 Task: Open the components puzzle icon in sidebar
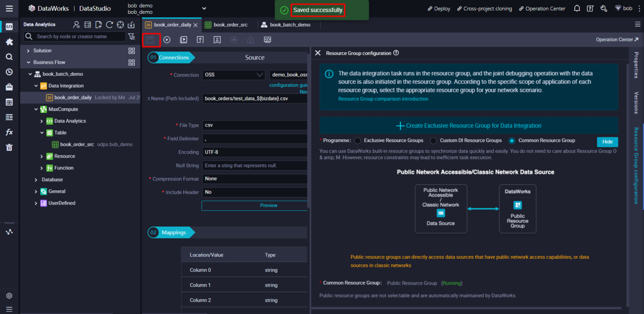(x=9, y=42)
